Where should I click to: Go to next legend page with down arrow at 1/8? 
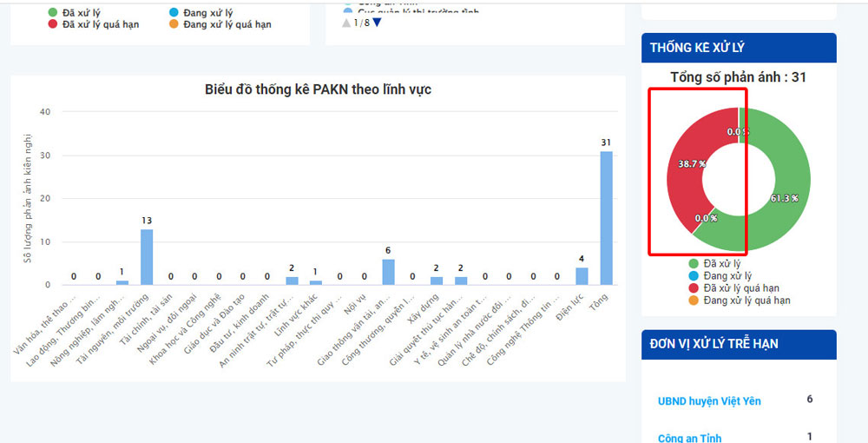tap(377, 23)
